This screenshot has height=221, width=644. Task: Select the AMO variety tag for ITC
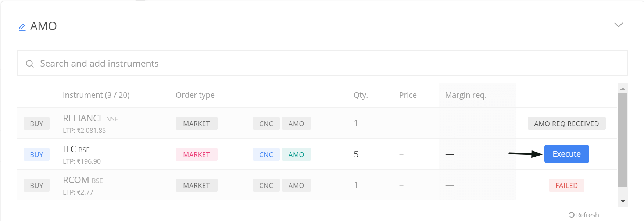pos(296,154)
